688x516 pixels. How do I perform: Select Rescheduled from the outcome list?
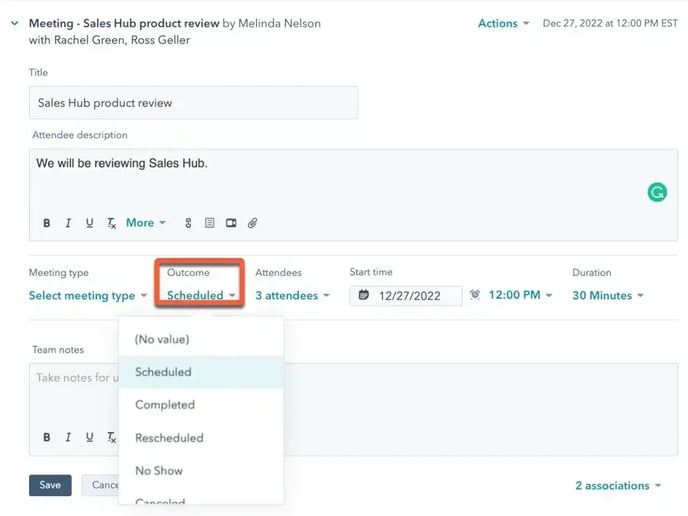201,438
